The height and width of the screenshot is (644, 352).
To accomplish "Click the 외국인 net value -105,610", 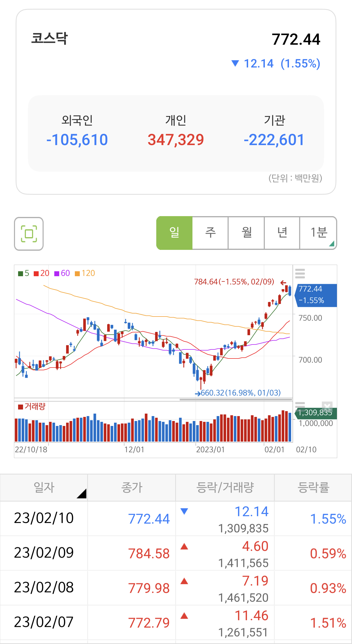I will (x=77, y=140).
